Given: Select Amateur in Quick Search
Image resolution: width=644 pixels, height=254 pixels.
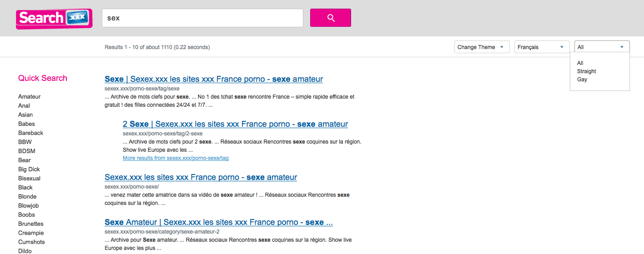Looking at the screenshot, I should (30, 97).
